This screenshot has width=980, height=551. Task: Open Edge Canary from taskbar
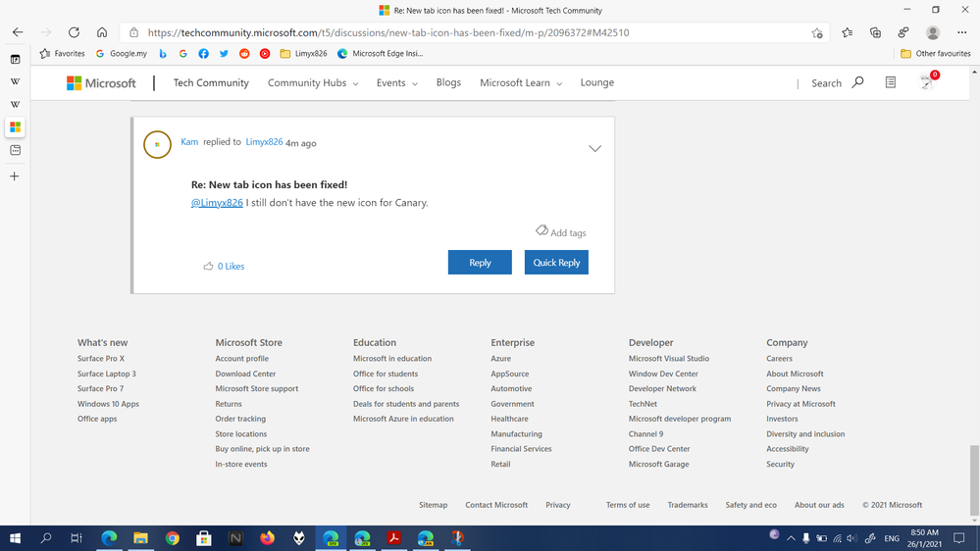tap(426, 538)
